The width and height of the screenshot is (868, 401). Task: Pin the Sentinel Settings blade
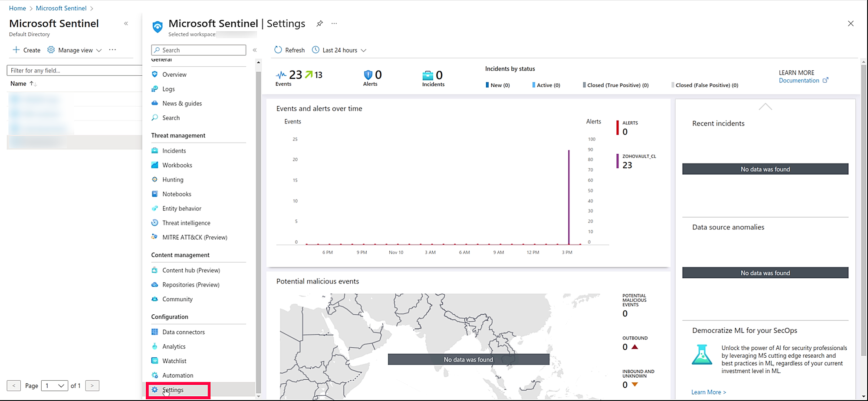pyautogui.click(x=319, y=23)
